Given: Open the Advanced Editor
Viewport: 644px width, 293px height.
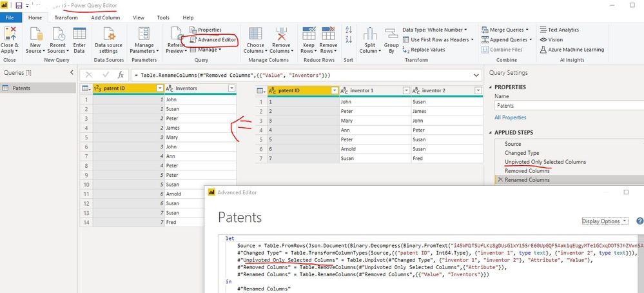Looking at the screenshot, I should [x=213, y=40].
